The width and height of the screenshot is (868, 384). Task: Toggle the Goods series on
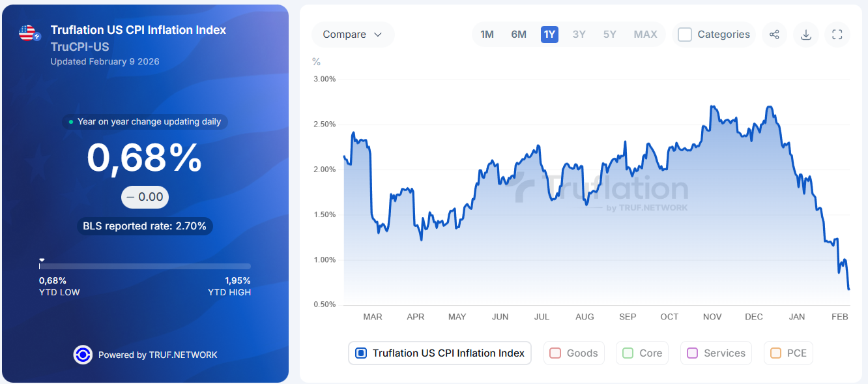tap(573, 353)
